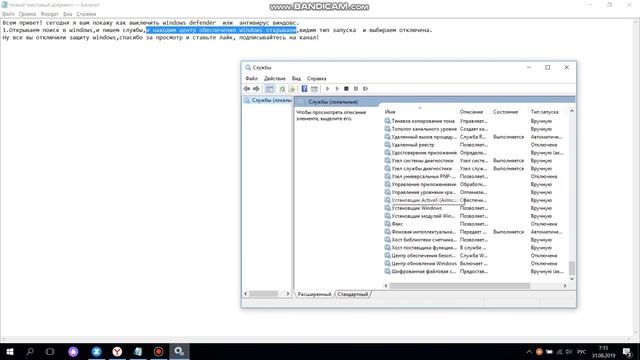Switch to the Расширенный tab
640x360 pixels.
314,294
